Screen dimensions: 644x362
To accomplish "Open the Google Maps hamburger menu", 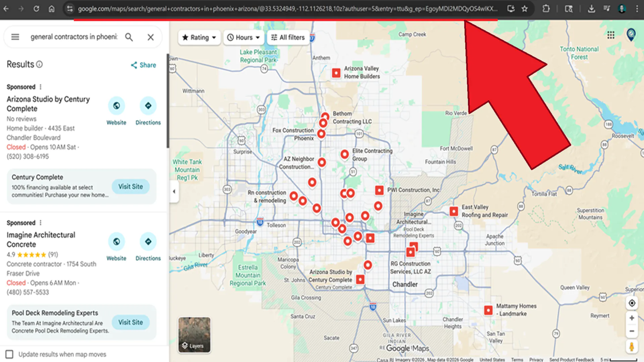I will click(15, 37).
